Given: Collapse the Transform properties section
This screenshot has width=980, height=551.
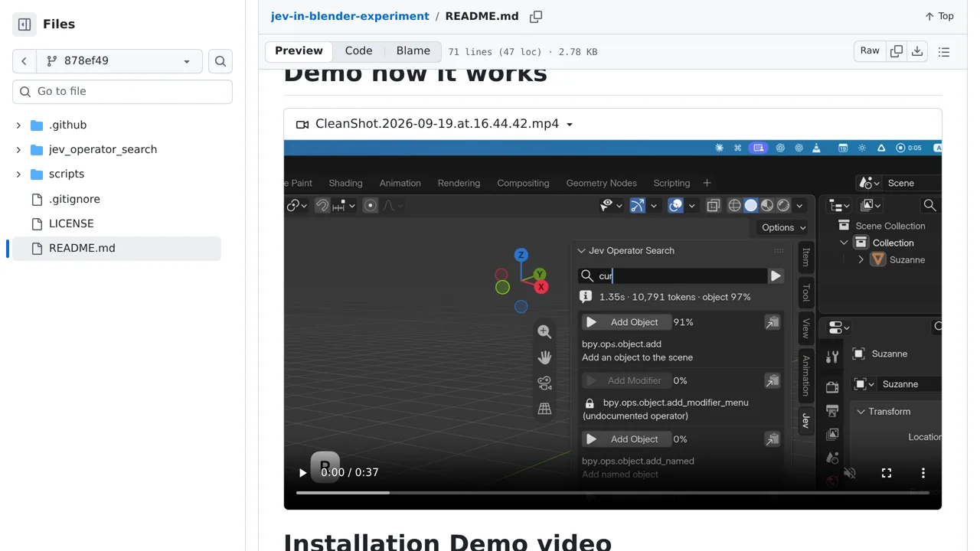Looking at the screenshot, I should 861,412.
